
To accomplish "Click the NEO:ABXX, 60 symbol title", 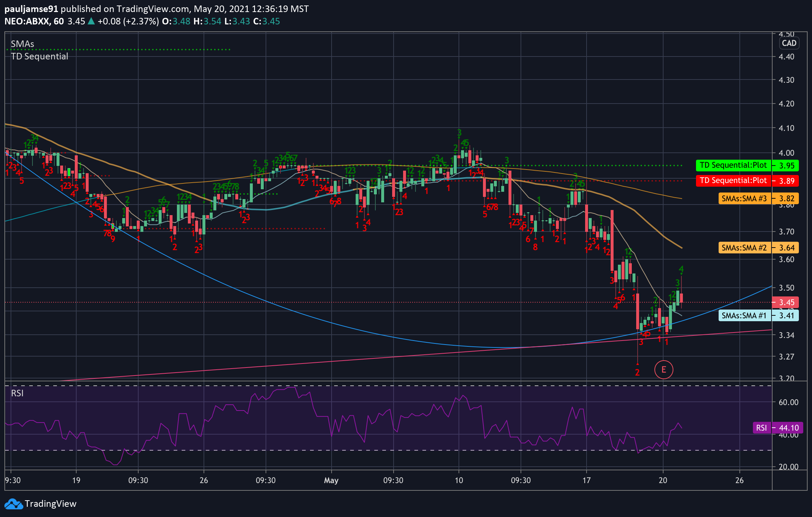I will point(34,22).
